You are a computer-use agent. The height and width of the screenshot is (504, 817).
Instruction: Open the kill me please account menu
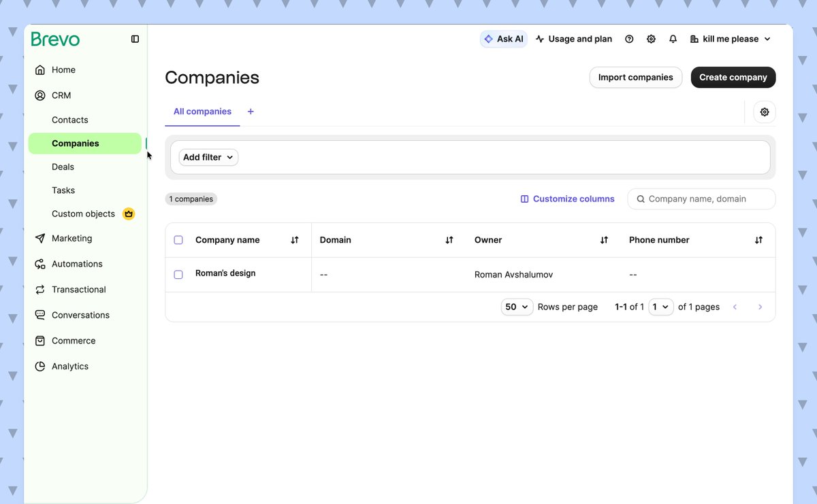point(730,39)
